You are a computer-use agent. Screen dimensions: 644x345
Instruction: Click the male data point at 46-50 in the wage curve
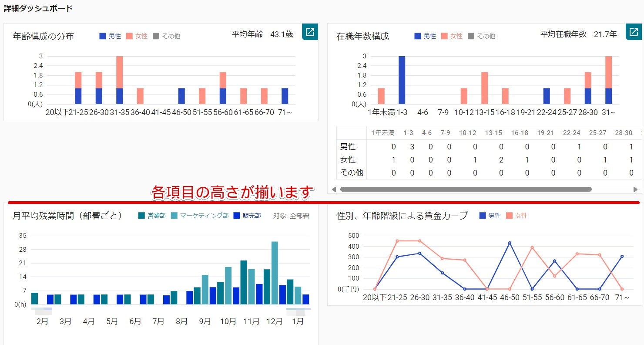(510, 243)
